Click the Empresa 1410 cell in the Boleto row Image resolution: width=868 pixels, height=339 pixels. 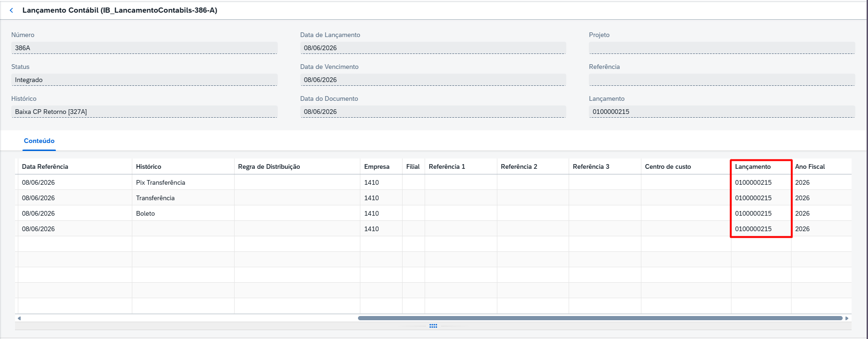pos(381,213)
